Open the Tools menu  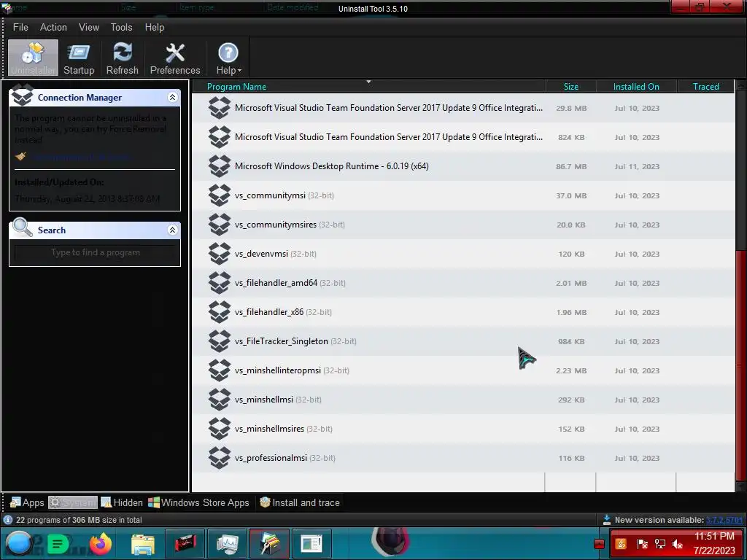(x=122, y=27)
